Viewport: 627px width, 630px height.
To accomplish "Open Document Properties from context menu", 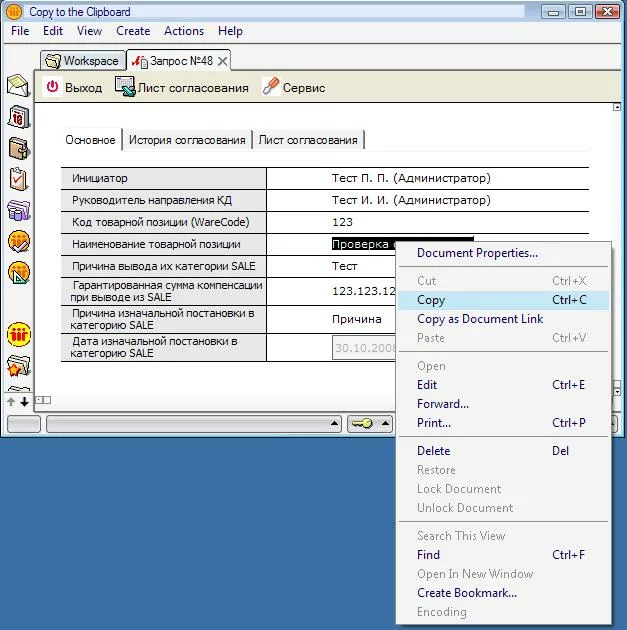I will [x=477, y=253].
